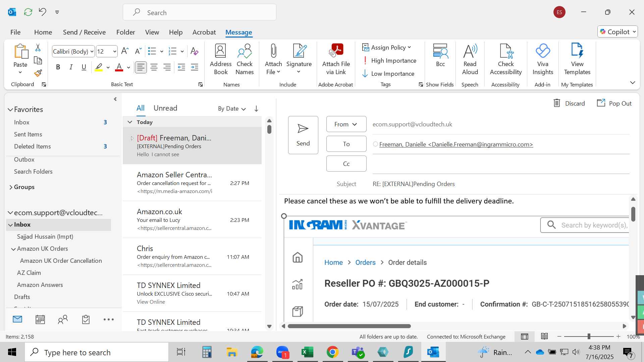Click the Search box at top

(x=200, y=12)
